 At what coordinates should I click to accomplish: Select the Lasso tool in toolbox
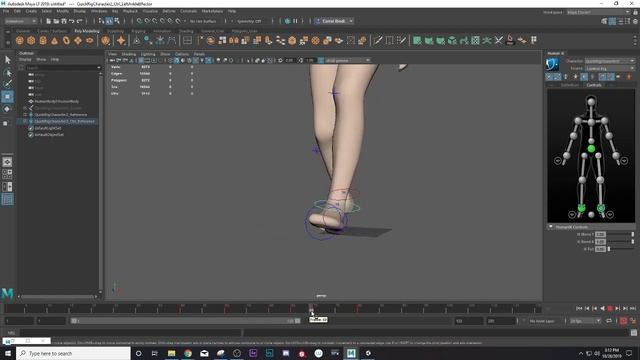point(7,73)
